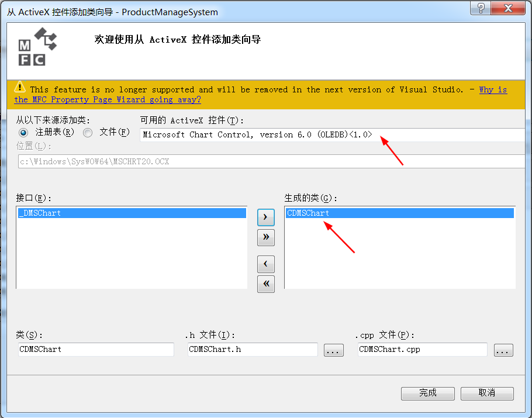The image size is (532, 418).
Task: Select the 文件 file radio button
Action: [88, 133]
